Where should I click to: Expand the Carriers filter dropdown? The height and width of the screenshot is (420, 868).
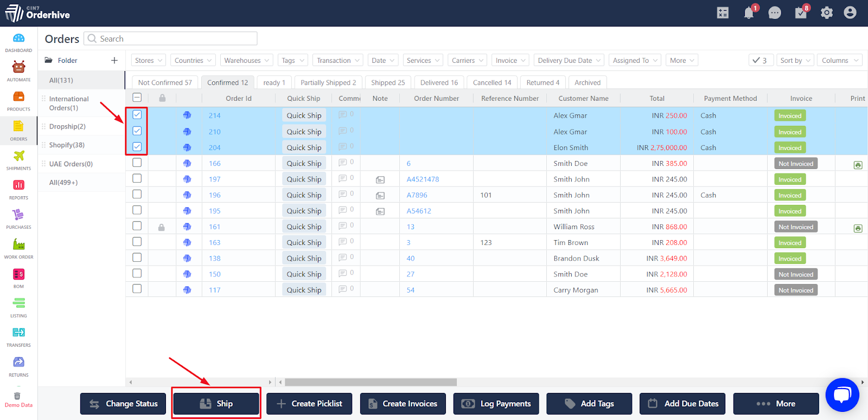pos(467,60)
